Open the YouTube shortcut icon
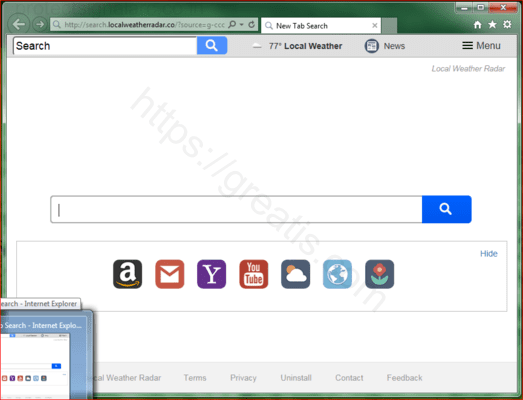Screen dimensions: 523x400 253,274
